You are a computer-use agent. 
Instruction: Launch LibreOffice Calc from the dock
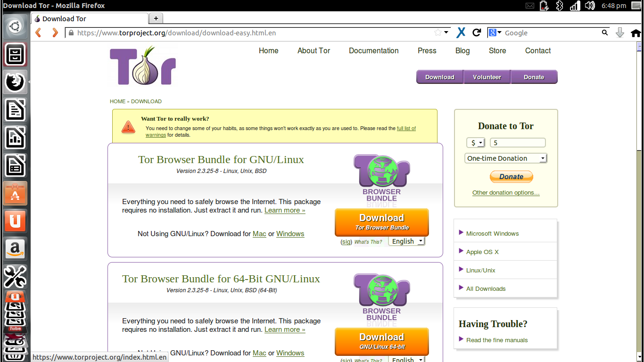click(x=15, y=138)
